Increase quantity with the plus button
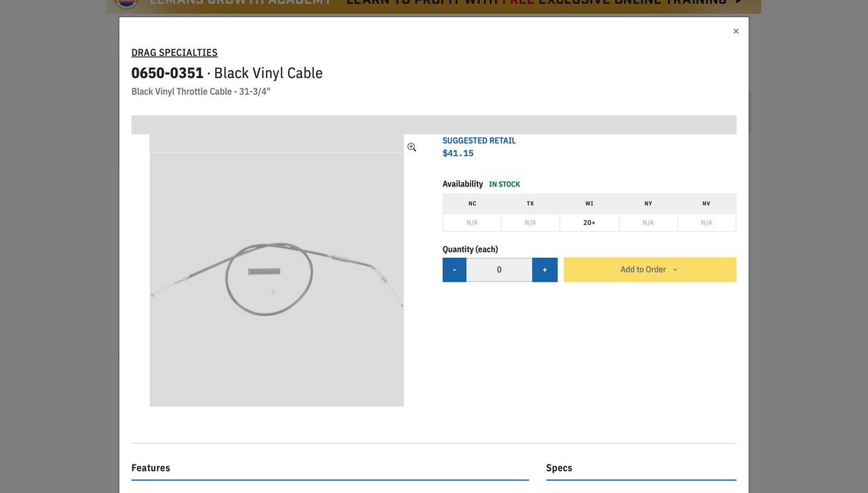 click(545, 269)
